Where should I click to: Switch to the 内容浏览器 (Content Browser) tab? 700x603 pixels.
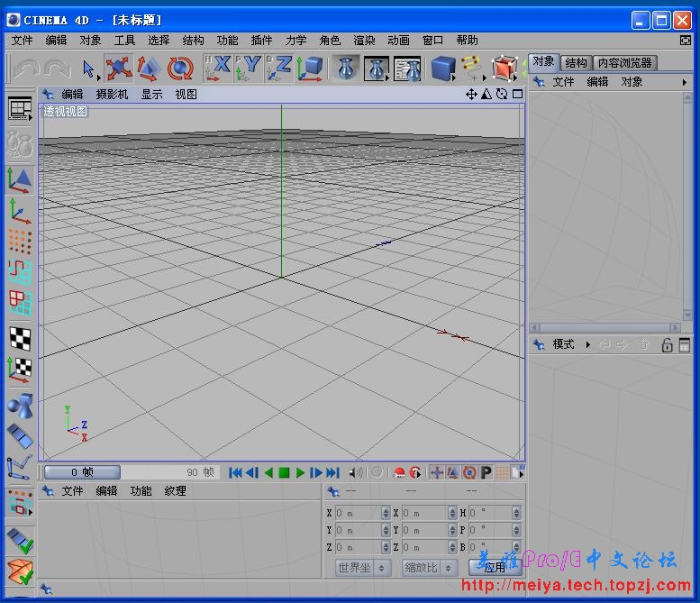625,62
